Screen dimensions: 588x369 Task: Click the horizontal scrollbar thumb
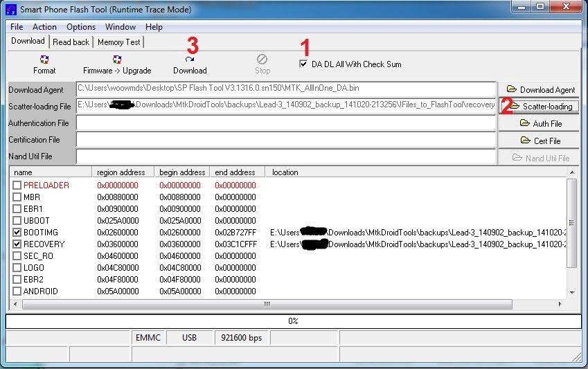pyautogui.click(x=267, y=304)
